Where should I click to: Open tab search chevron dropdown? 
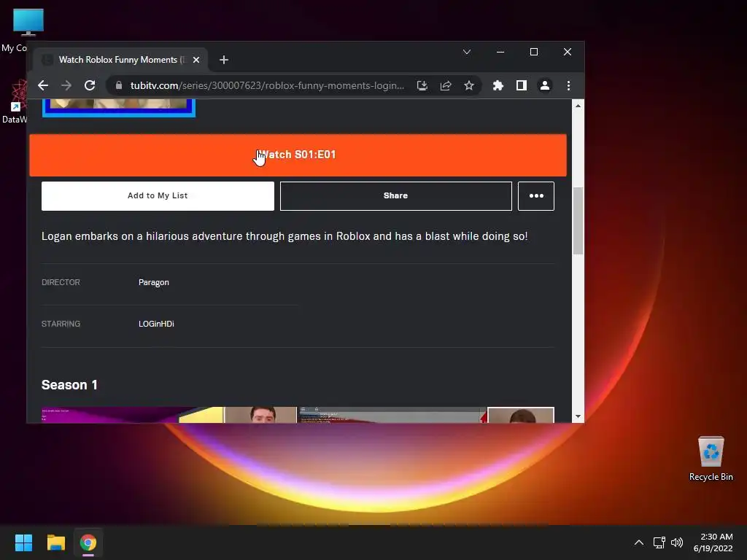pos(467,52)
